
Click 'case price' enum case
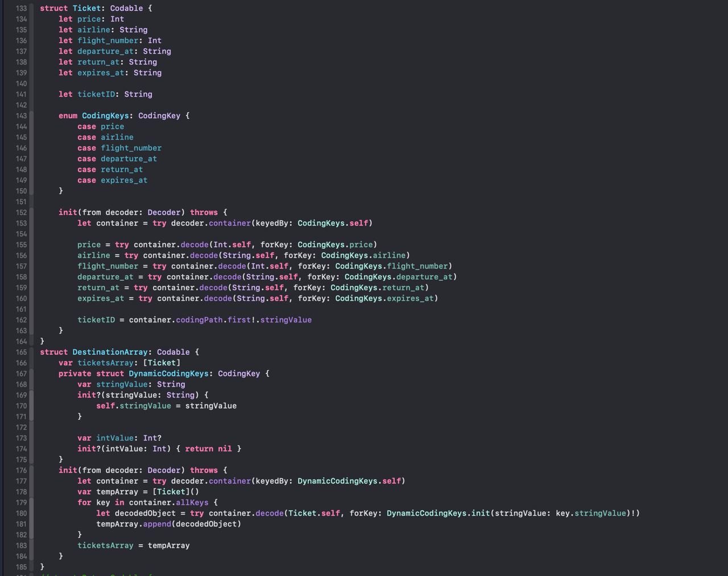click(x=101, y=127)
